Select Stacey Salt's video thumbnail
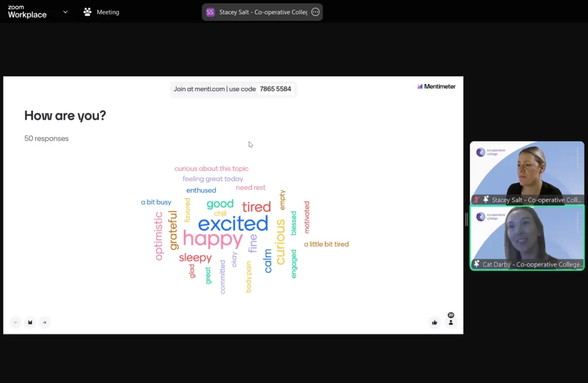This screenshot has width=588, height=383. [527, 169]
